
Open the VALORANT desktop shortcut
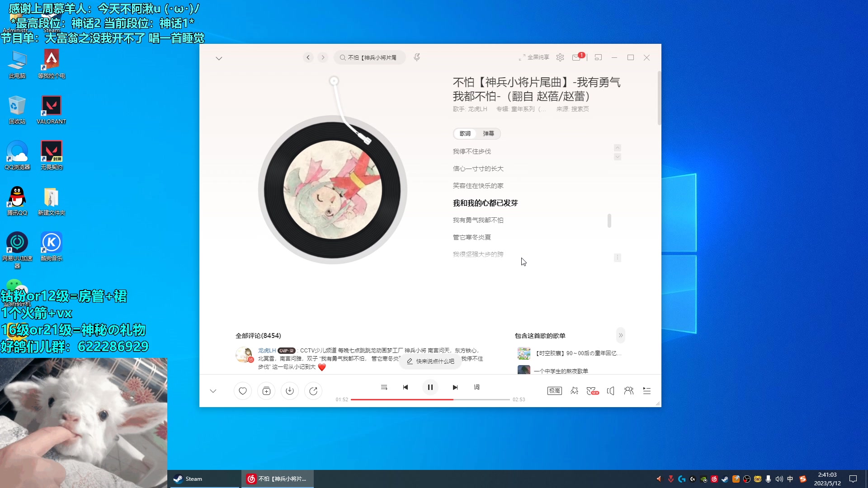51,110
